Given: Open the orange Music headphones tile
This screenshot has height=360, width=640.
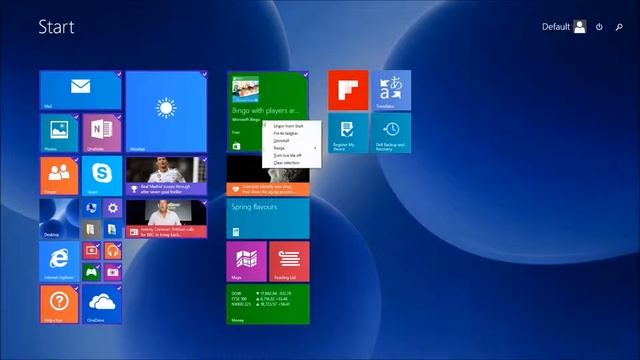Looking at the screenshot, I should pos(113,251).
